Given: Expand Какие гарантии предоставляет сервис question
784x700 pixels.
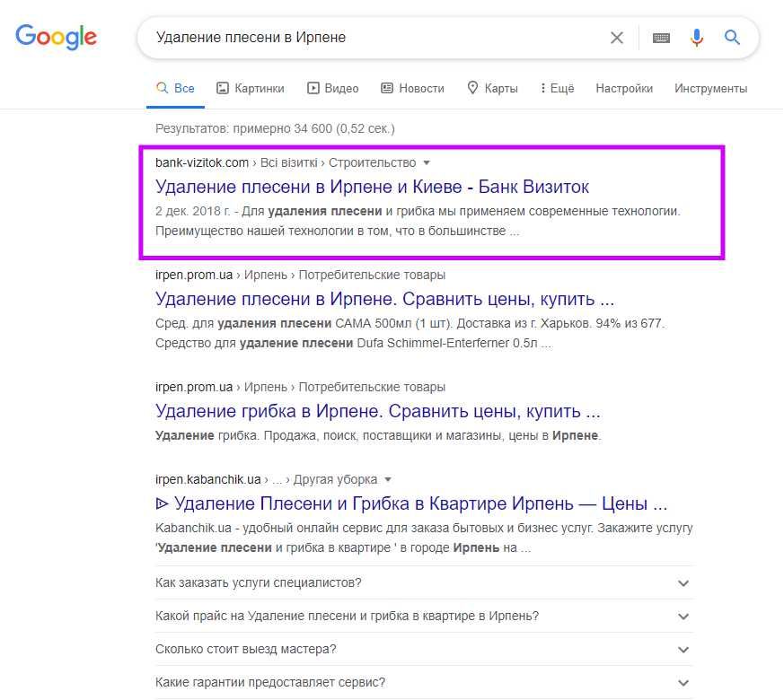Looking at the screenshot, I should click(x=683, y=683).
